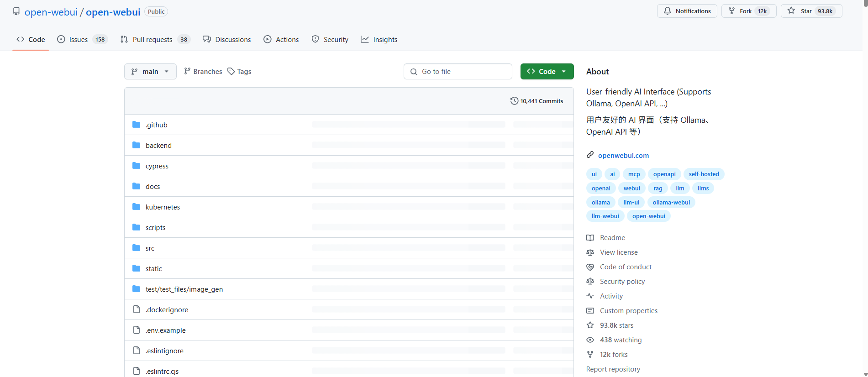The height and width of the screenshot is (377, 868).
Task: Focus the Go to file search field
Action: 458,72
